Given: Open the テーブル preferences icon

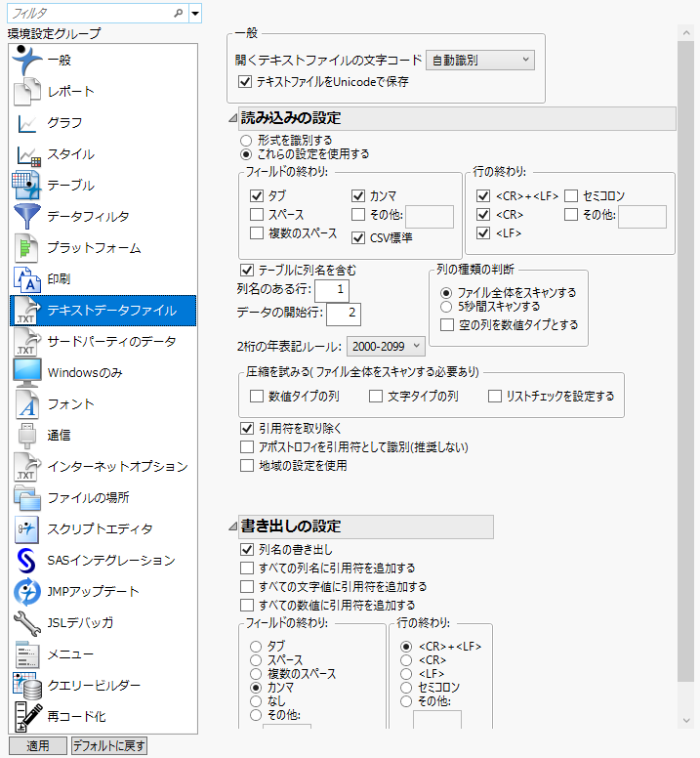Looking at the screenshot, I should pos(26,186).
